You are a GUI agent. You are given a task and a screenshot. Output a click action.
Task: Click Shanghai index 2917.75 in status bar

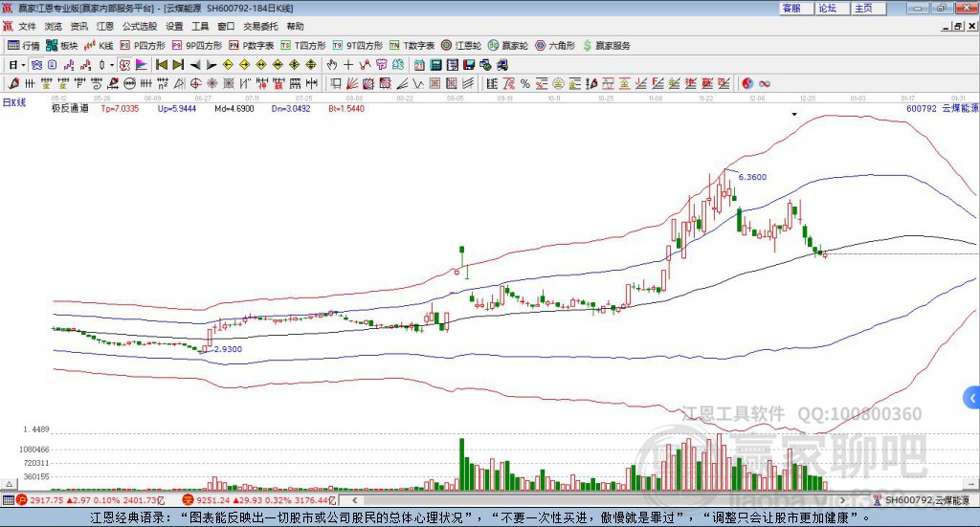tap(47, 500)
